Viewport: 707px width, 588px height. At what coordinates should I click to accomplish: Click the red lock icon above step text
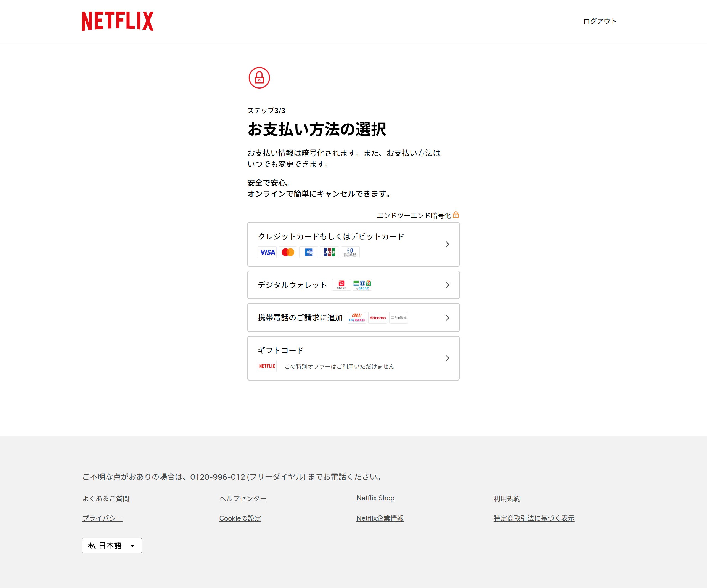pyautogui.click(x=259, y=78)
